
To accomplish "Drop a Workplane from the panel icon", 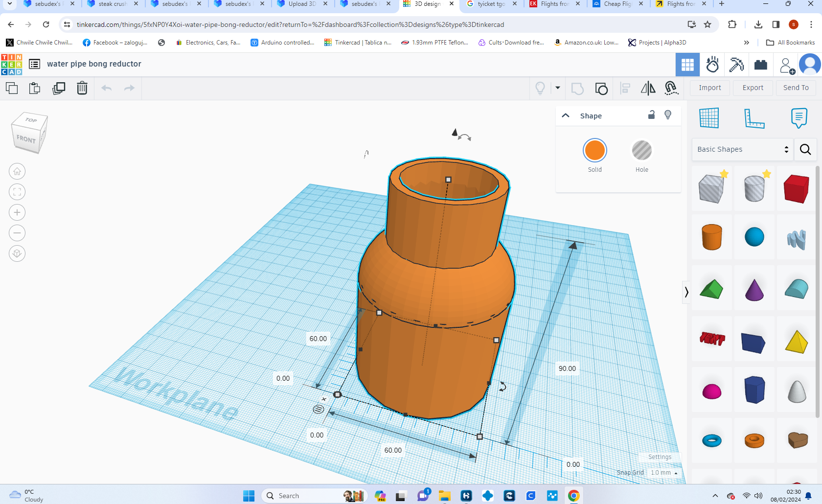I will click(709, 118).
